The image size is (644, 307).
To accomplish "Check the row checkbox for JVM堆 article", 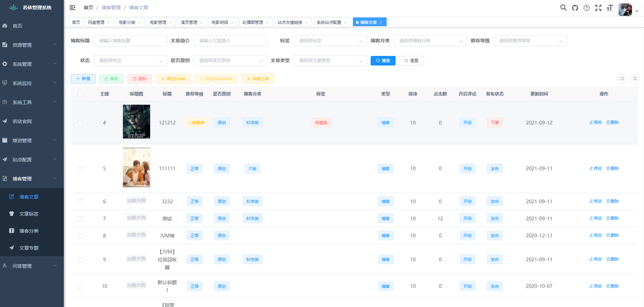I will [x=80, y=235].
